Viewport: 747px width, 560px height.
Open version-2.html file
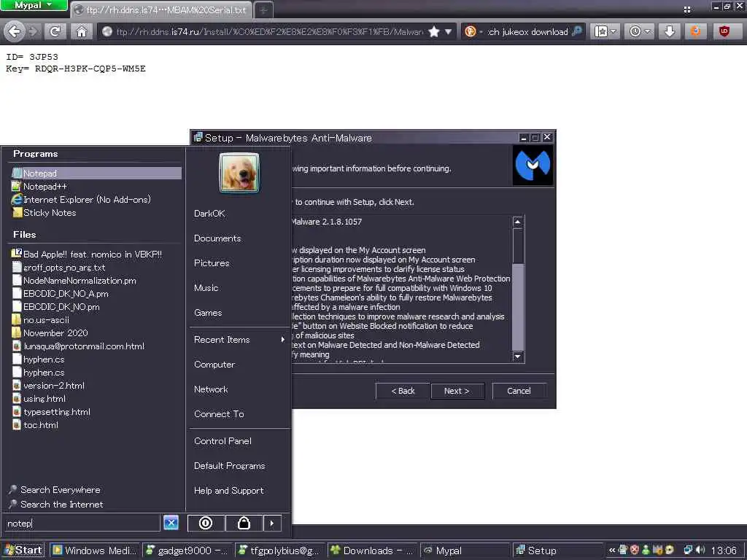(96, 386)
